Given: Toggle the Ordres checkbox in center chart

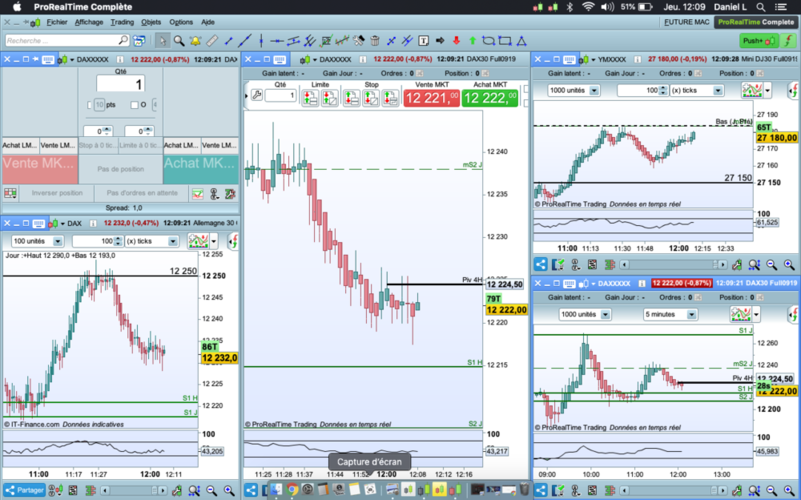Looking at the screenshot, I should click(x=419, y=74).
